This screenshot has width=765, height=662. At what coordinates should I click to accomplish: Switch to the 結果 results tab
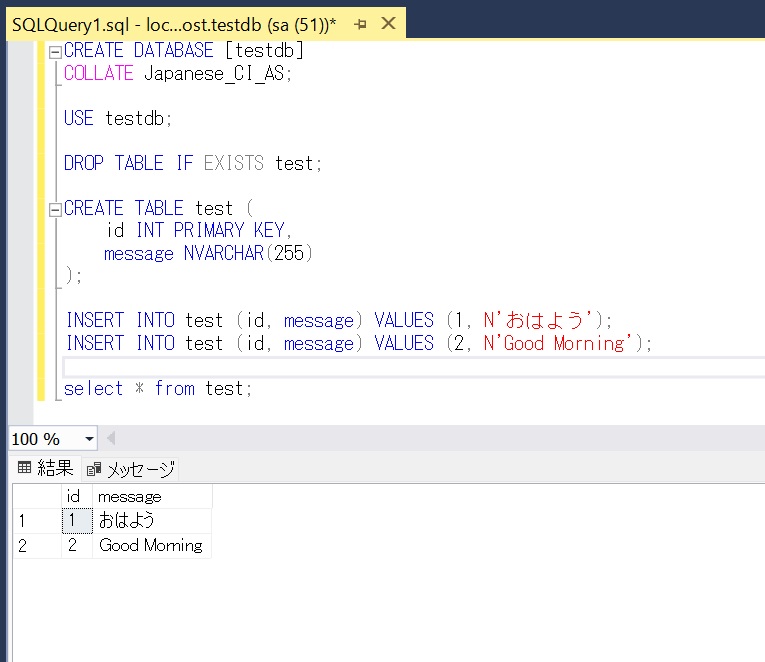point(45,468)
